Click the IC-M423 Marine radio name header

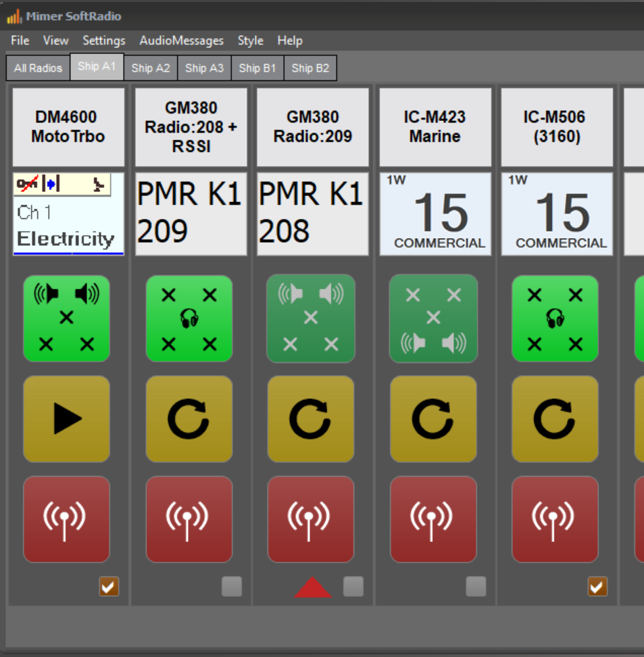pyautogui.click(x=435, y=127)
